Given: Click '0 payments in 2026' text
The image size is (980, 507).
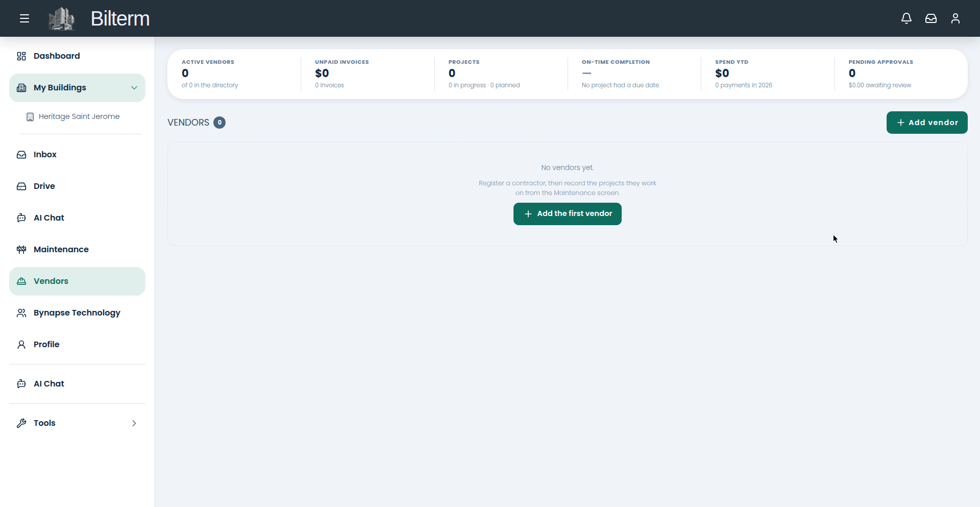Looking at the screenshot, I should point(744,85).
